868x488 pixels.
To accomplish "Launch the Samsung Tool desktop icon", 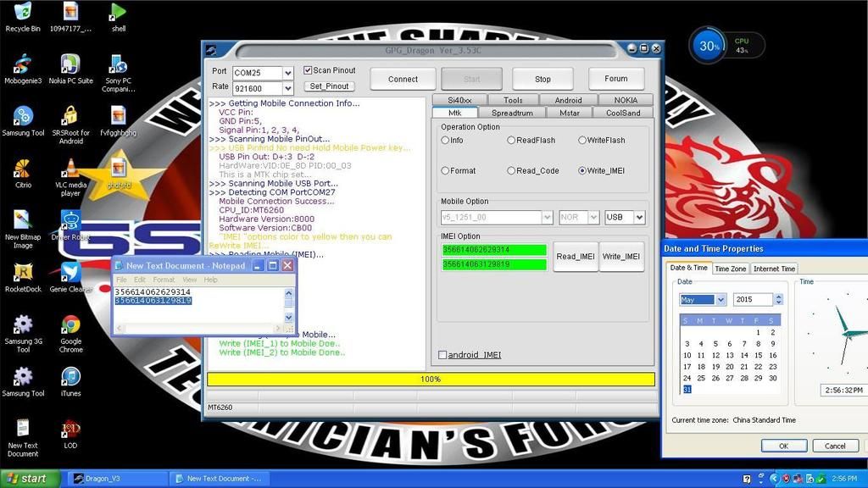I will tap(23, 117).
